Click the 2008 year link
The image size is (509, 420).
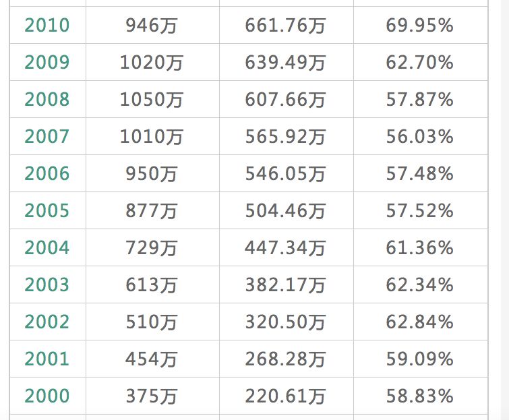[x=47, y=100]
